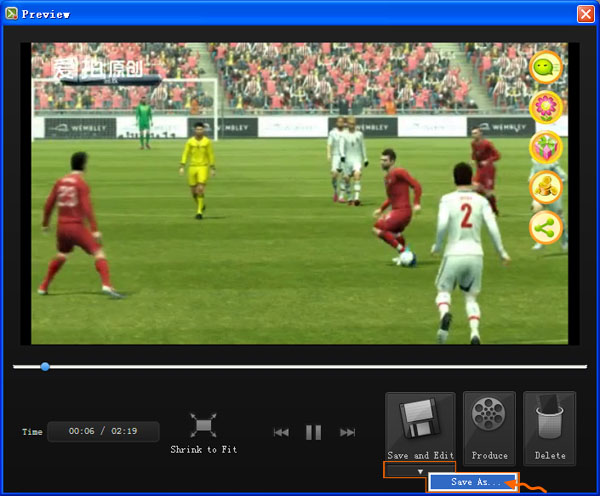Click the green chat bubble icon on video
The height and width of the screenshot is (496, 600).
point(546,67)
